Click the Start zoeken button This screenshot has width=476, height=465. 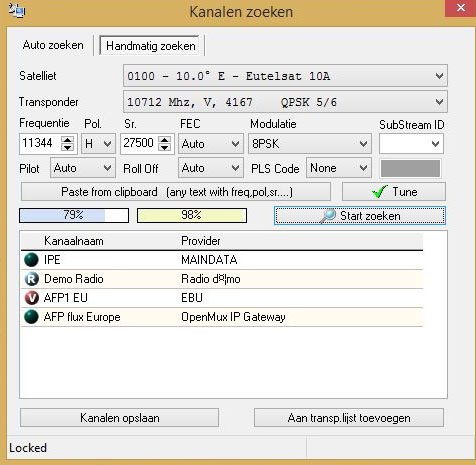(x=360, y=216)
